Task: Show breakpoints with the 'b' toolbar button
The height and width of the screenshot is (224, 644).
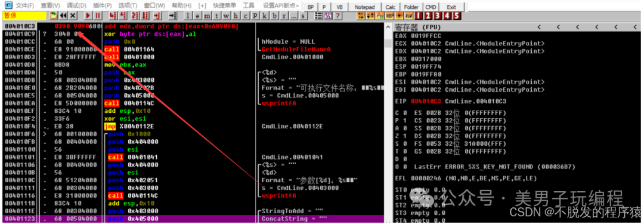Action: coord(274,16)
